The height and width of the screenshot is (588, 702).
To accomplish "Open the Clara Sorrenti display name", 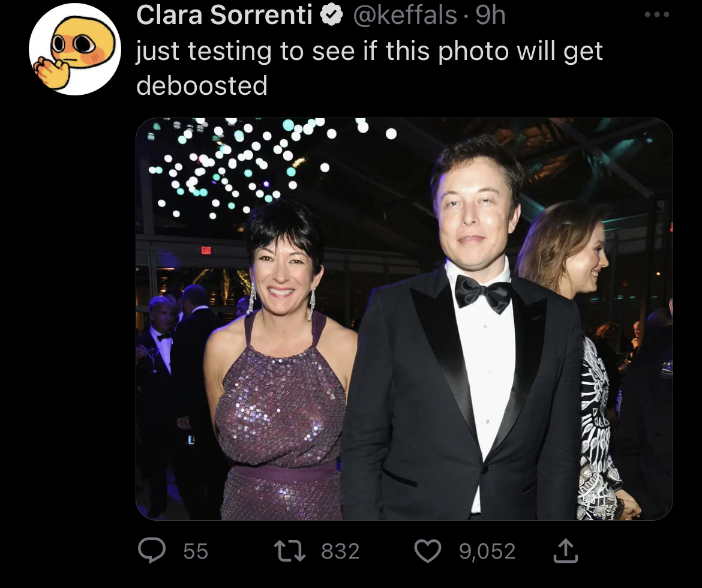I will point(224,15).
